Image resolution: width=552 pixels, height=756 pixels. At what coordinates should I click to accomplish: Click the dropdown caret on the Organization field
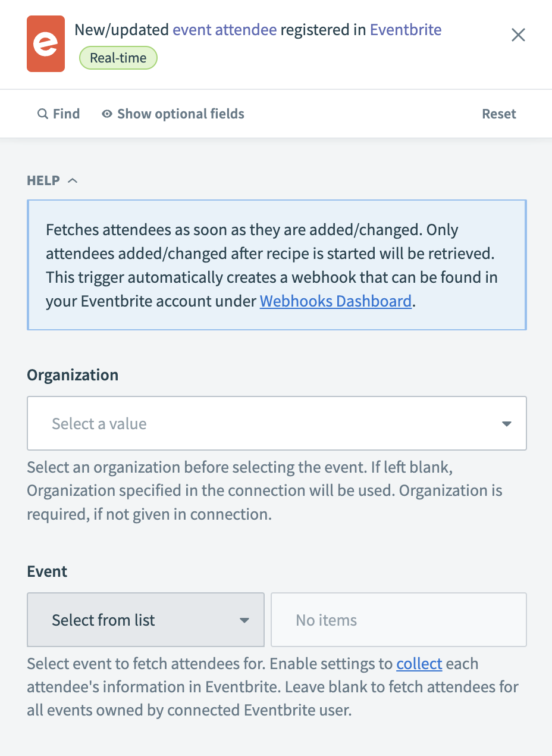pos(506,423)
